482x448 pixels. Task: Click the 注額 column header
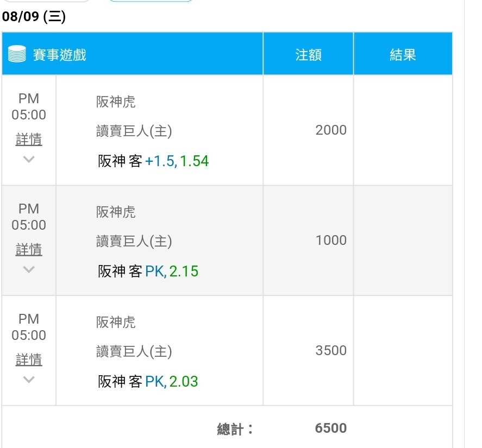[x=308, y=54]
